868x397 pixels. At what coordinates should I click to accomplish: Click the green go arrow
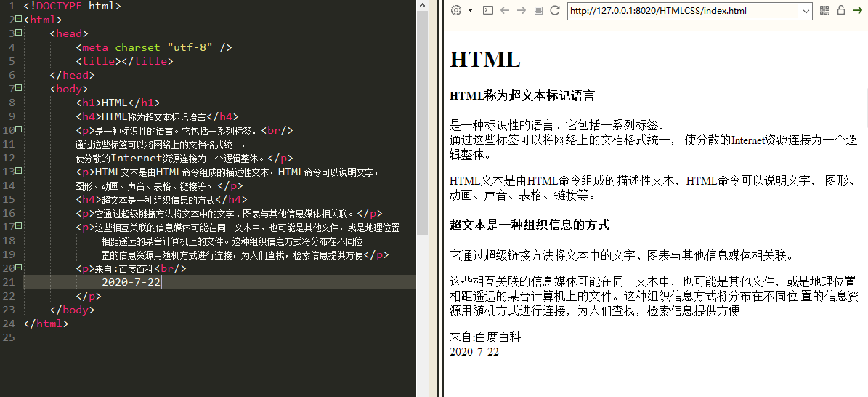(x=857, y=10)
